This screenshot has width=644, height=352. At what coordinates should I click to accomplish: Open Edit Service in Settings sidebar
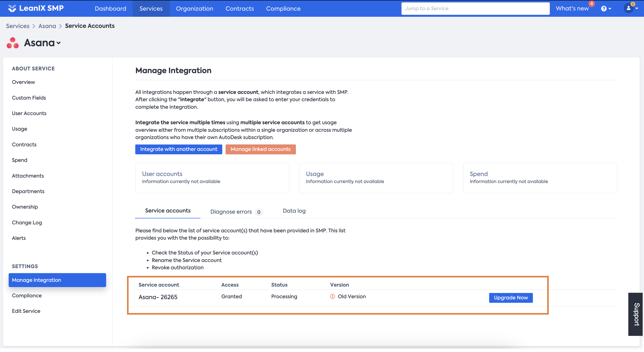(26, 311)
